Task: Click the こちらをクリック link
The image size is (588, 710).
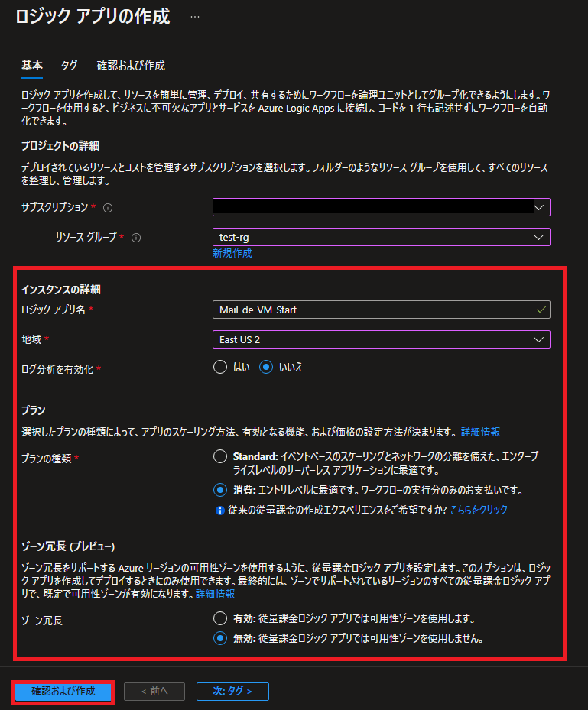Action: pyautogui.click(x=479, y=510)
